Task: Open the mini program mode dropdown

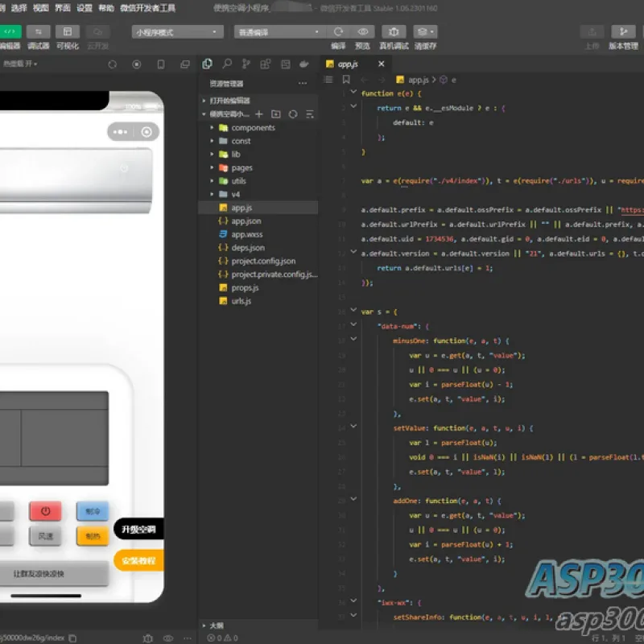Action: pos(177,32)
